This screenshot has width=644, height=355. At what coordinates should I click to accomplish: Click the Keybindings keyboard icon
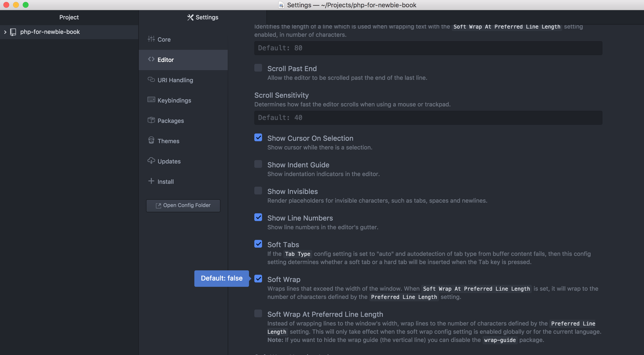151,100
